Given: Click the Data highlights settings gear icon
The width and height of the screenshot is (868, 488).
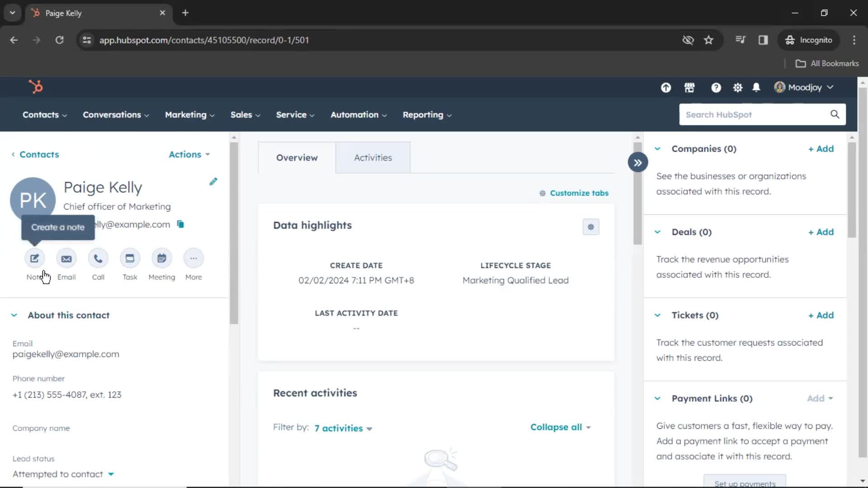Looking at the screenshot, I should pyautogui.click(x=591, y=226).
